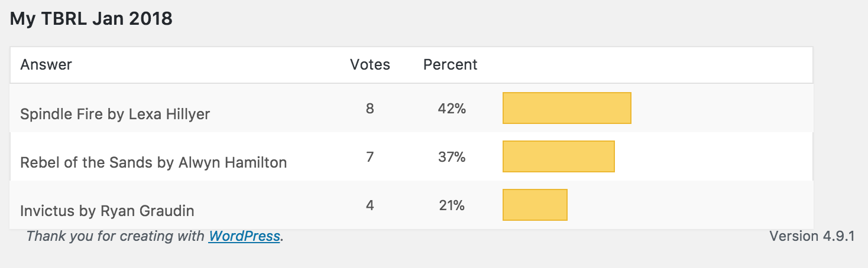
Task: Click the 37% percent value
Action: coord(452,157)
